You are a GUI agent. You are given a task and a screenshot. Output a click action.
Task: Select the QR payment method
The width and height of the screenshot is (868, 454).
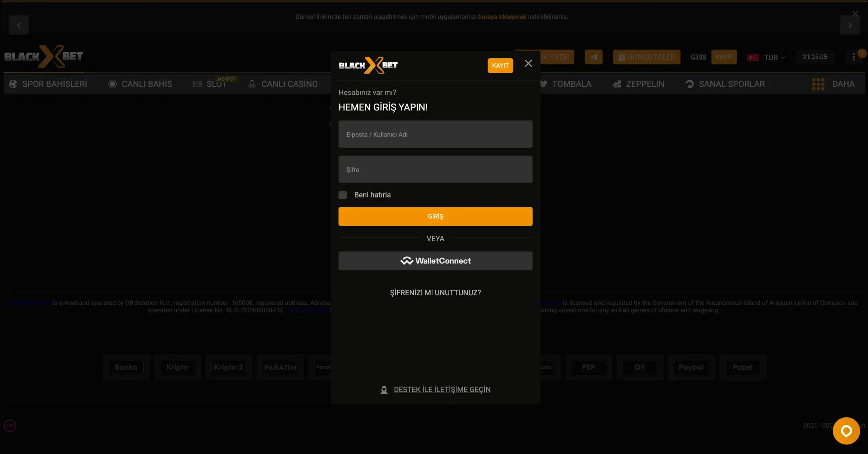640,367
